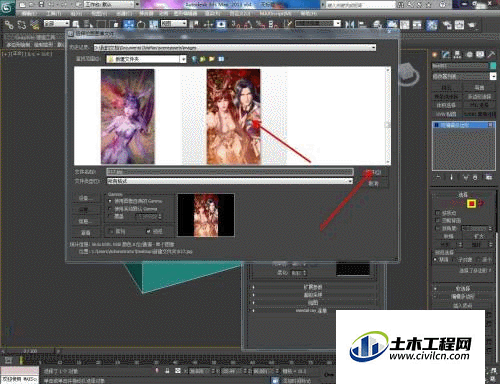Click the object color swatch in Modify panel
Image resolution: width=500 pixels, height=384 pixels.
493,66
